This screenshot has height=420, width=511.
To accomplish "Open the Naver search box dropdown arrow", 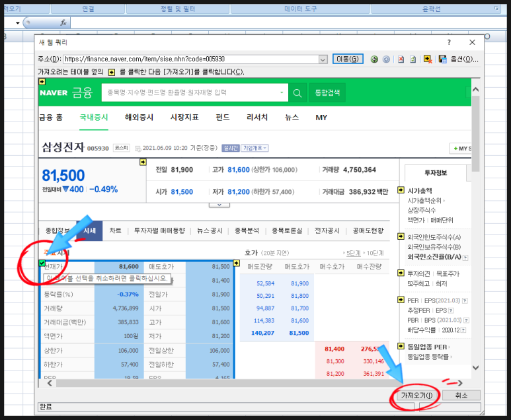I will 282,93.
